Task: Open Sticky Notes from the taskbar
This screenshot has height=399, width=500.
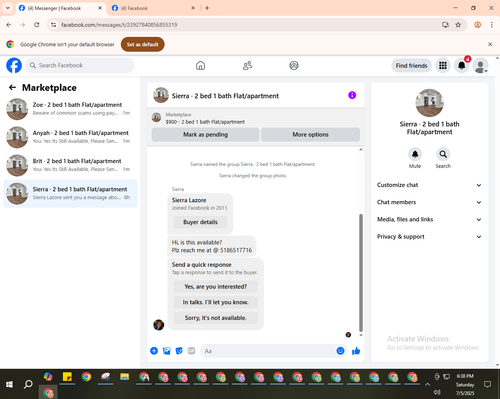Action: [x=67, y=377]
